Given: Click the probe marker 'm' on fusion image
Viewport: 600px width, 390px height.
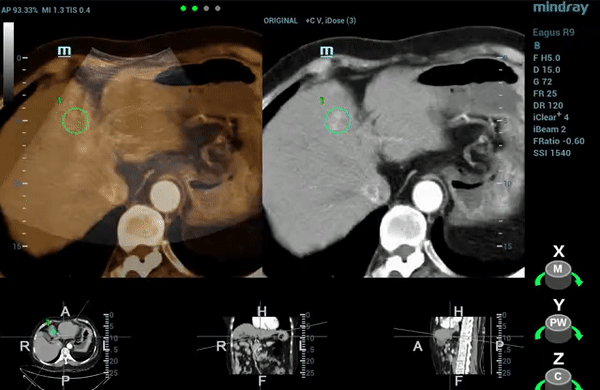Looking at the screenshot, I should [x=64, y=51].
